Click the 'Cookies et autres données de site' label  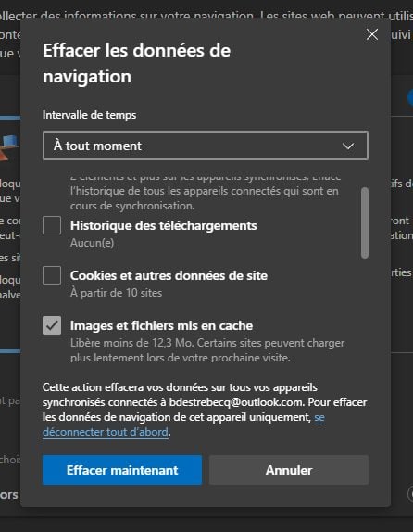(x=169, y=275)
